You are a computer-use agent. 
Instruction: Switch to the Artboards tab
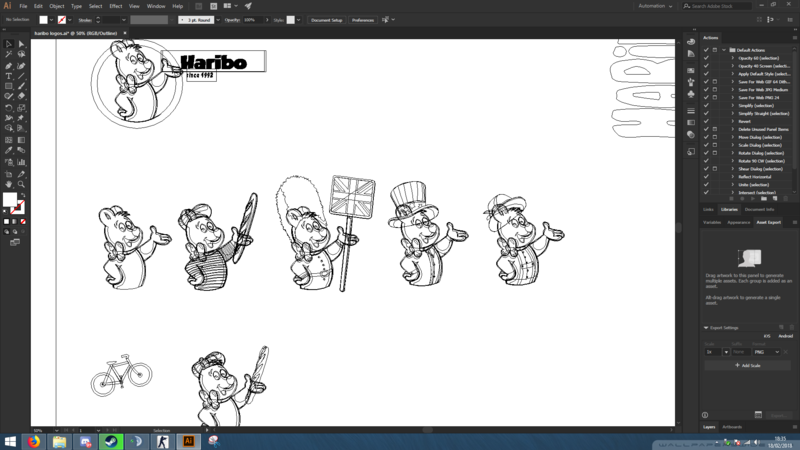pyautogui.click(x=732, y=427)
